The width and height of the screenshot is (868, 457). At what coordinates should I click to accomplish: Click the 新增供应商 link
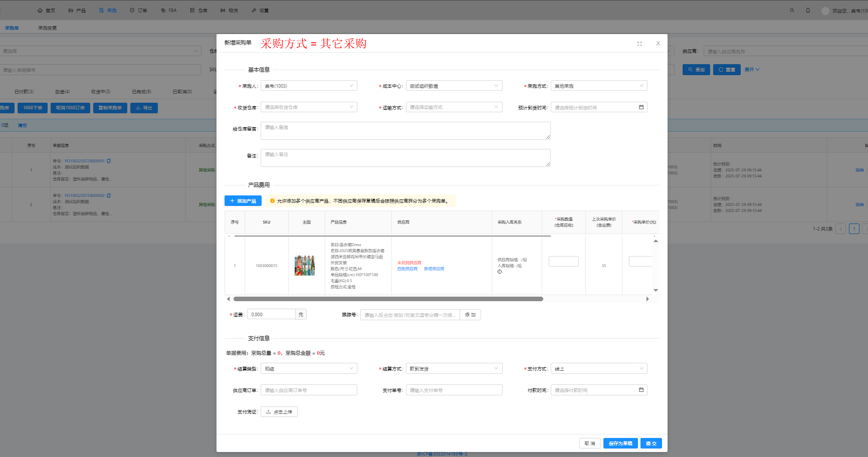[x=434, y=269]
